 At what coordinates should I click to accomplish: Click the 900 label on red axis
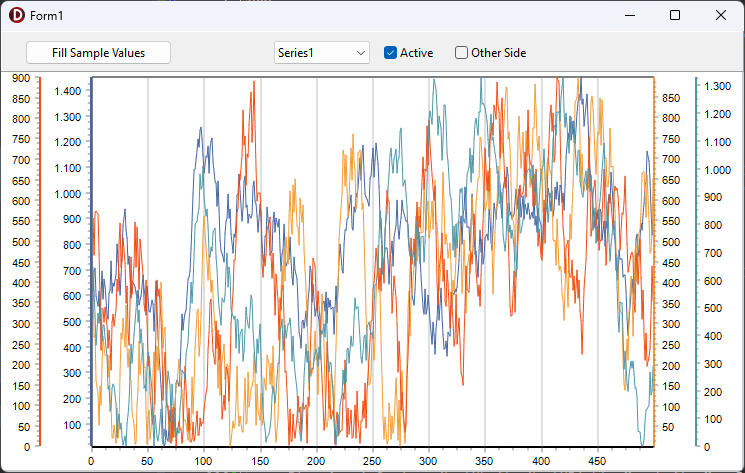21,78
